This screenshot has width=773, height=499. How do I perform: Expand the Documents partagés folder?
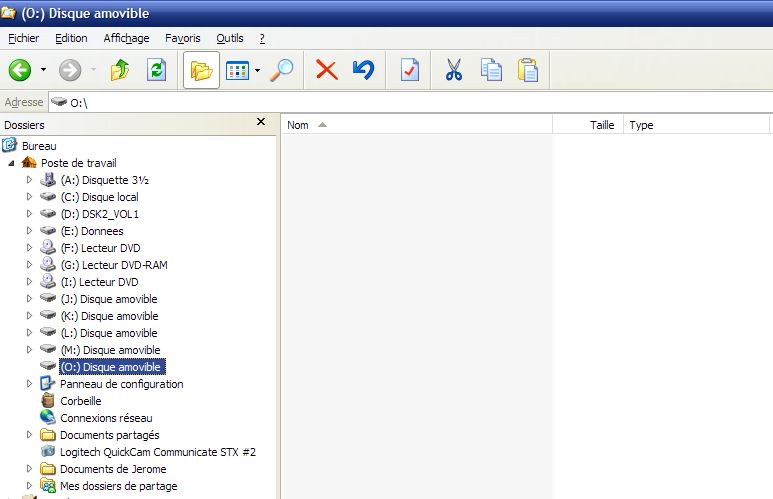(29, 434)
